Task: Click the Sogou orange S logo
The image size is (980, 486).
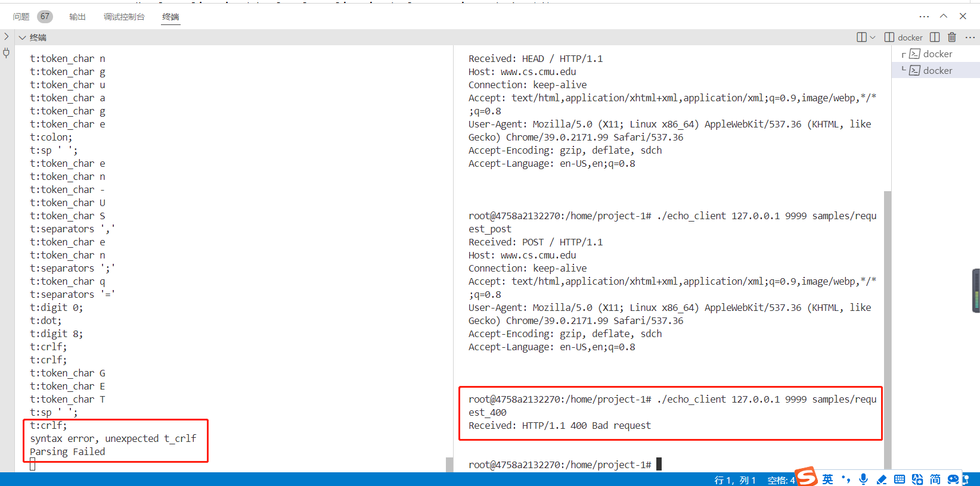Action: point(806,477)
